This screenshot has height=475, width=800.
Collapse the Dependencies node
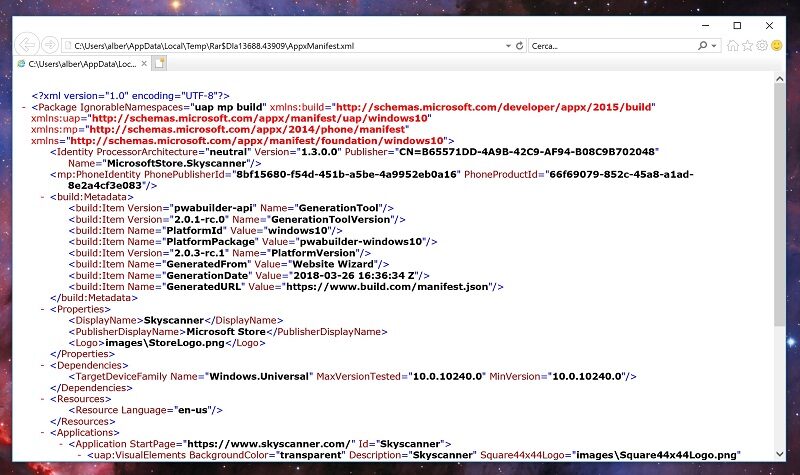click(42, 365)
